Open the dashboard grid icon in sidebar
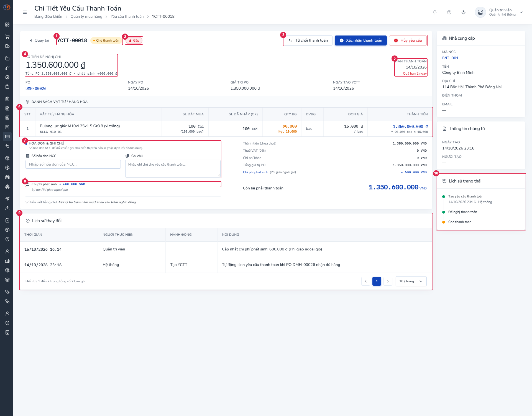Image resolution: width=532 pixels, height=416 pixels. coord(7,24)
